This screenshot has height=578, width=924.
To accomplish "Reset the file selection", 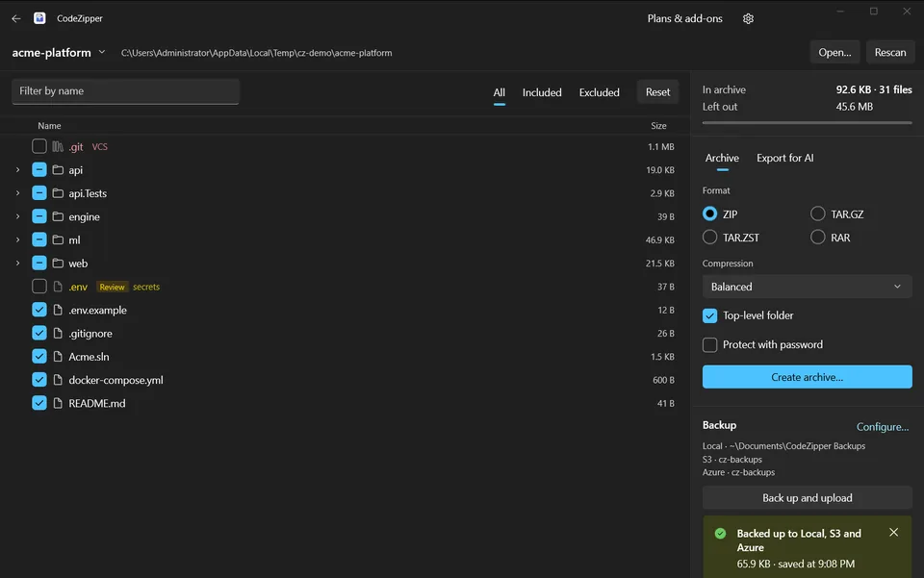I will click(x=657, y=91).
